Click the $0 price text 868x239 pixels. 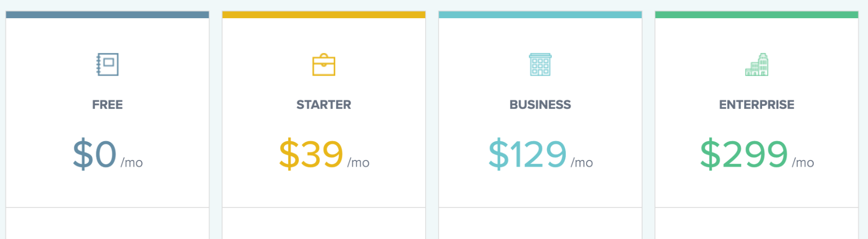coord(95,154)
